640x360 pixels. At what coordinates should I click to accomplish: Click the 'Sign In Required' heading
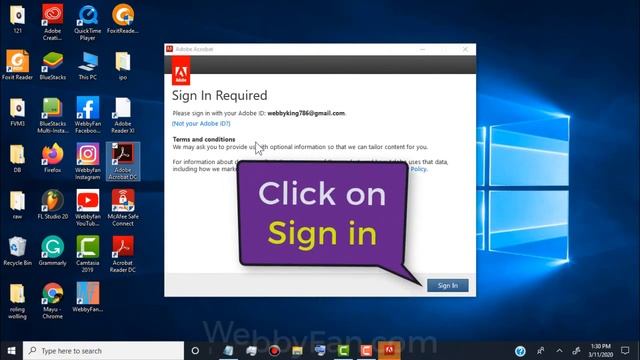[x=220, y=96]
